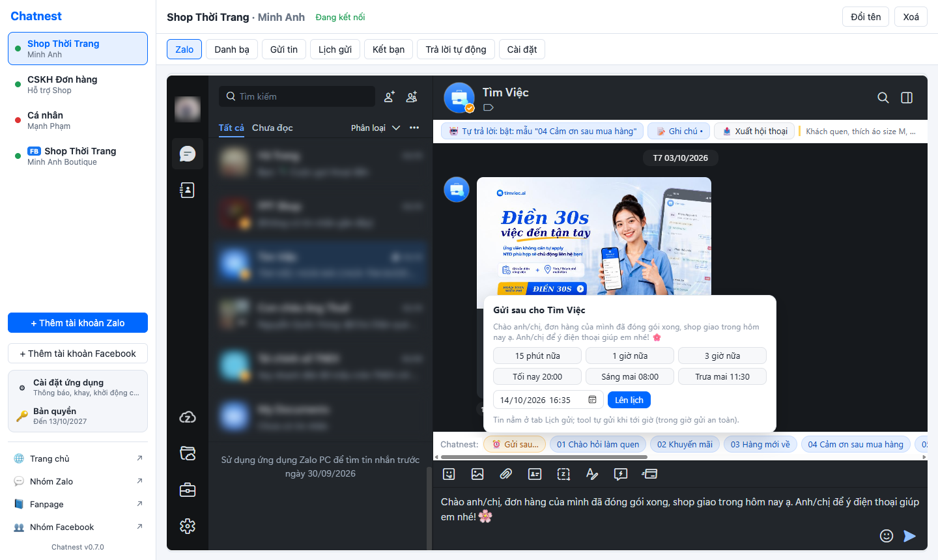Open the Phân loại dropdown

[x=376, y=128]
